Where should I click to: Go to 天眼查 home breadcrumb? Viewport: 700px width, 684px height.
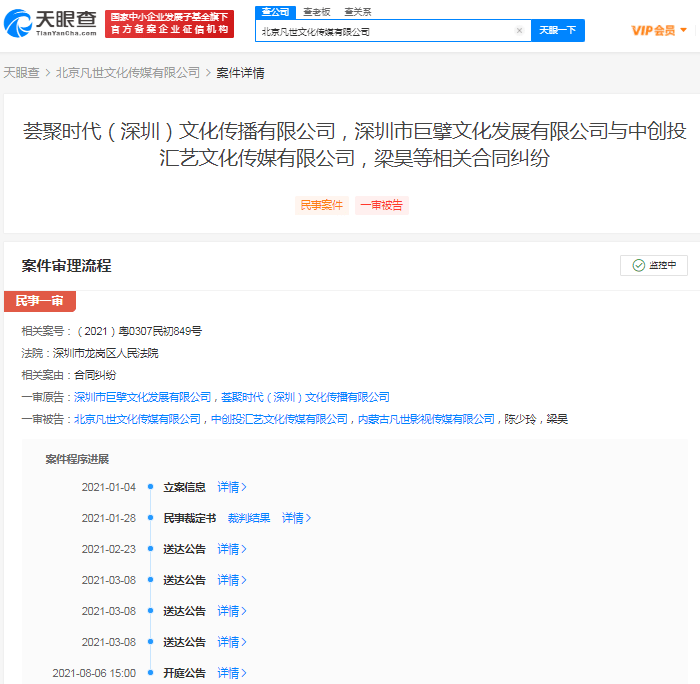(21, 73)
